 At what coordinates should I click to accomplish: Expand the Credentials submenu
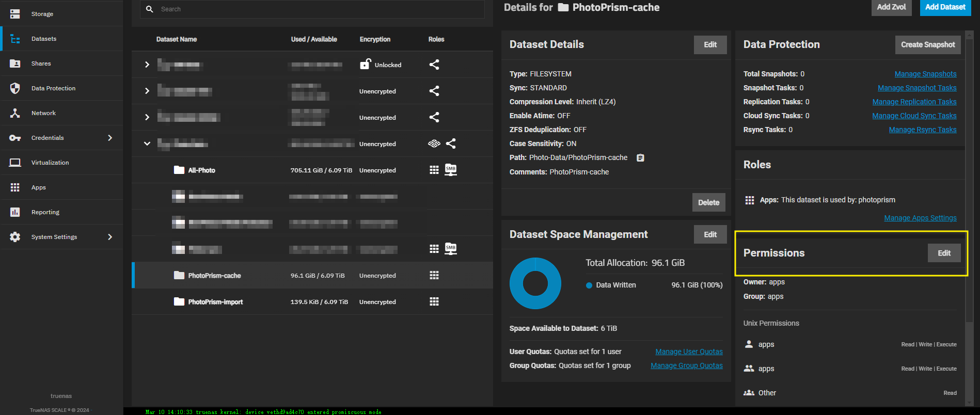click(109, 138)
